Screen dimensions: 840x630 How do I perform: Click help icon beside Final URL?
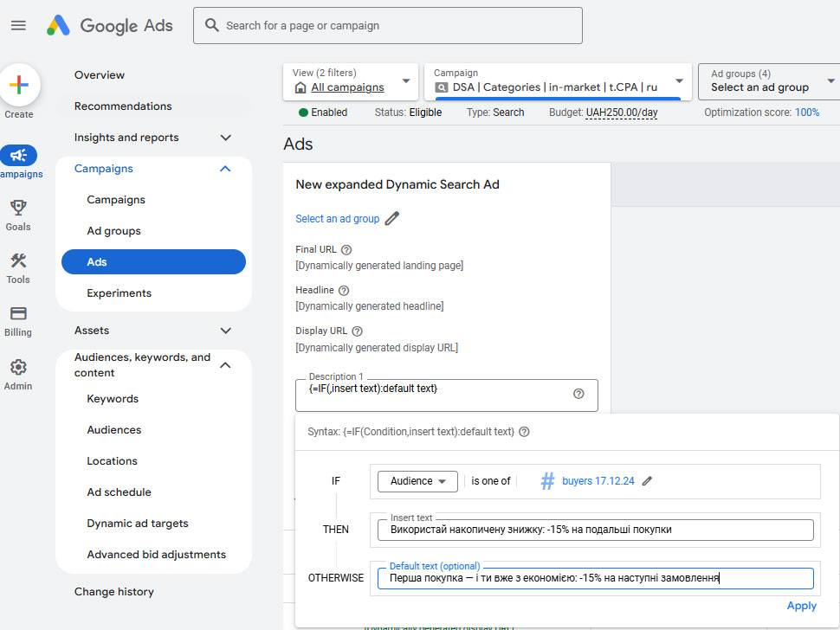click(x=346, y=249)
